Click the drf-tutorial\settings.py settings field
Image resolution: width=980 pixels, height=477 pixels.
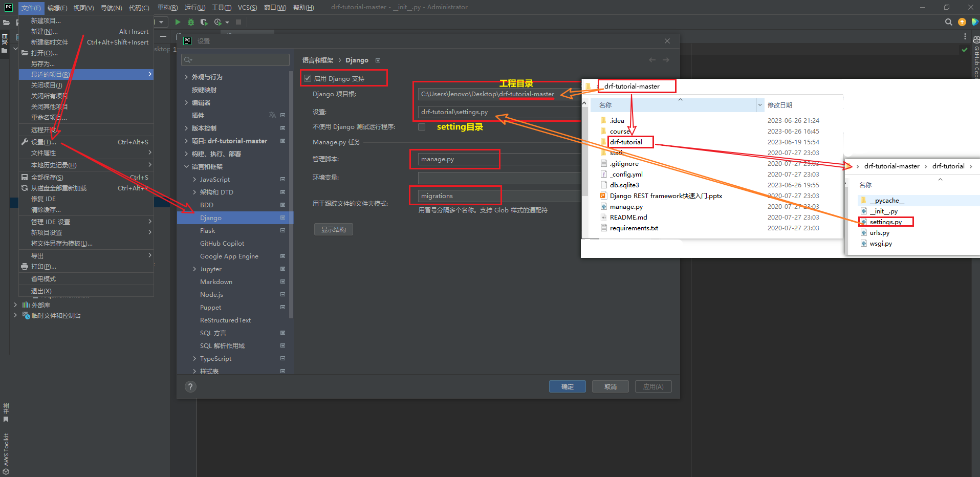(x=499, y=112)
